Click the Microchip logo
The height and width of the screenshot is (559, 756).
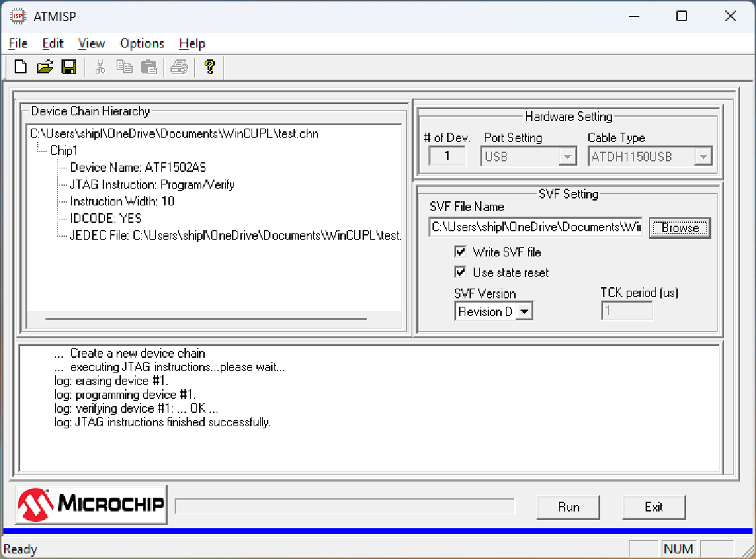pos(91,504)
